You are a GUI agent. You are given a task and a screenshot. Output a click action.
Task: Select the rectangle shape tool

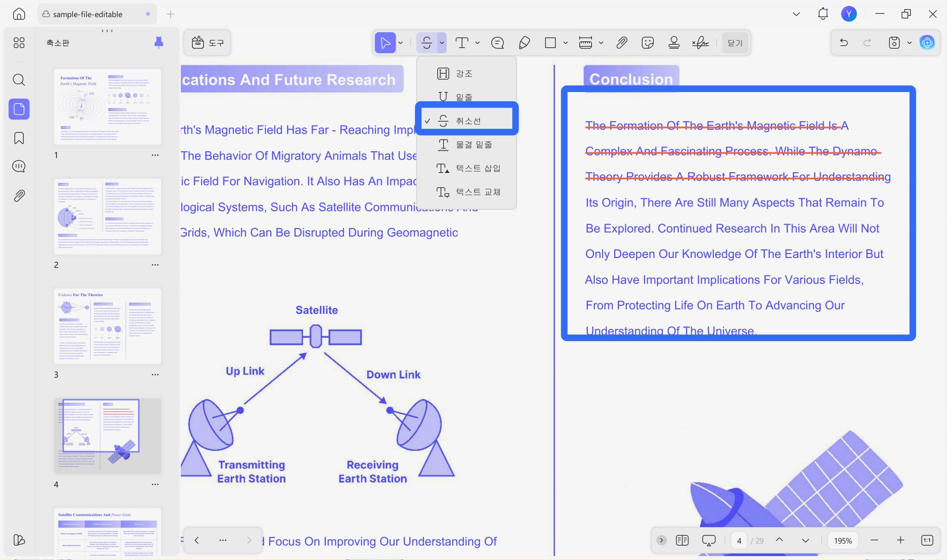[x=550, y=43]
